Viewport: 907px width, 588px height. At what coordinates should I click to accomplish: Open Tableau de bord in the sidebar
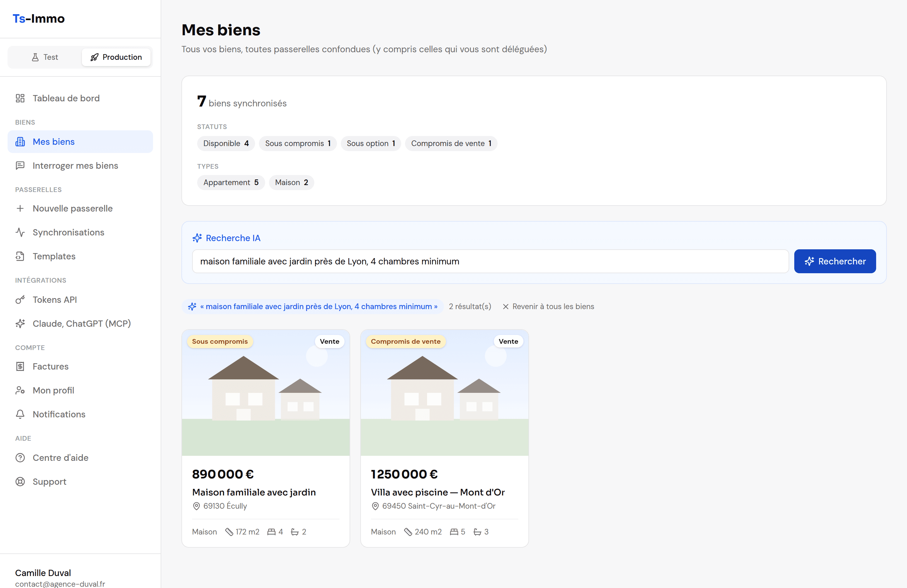point(80,98)
